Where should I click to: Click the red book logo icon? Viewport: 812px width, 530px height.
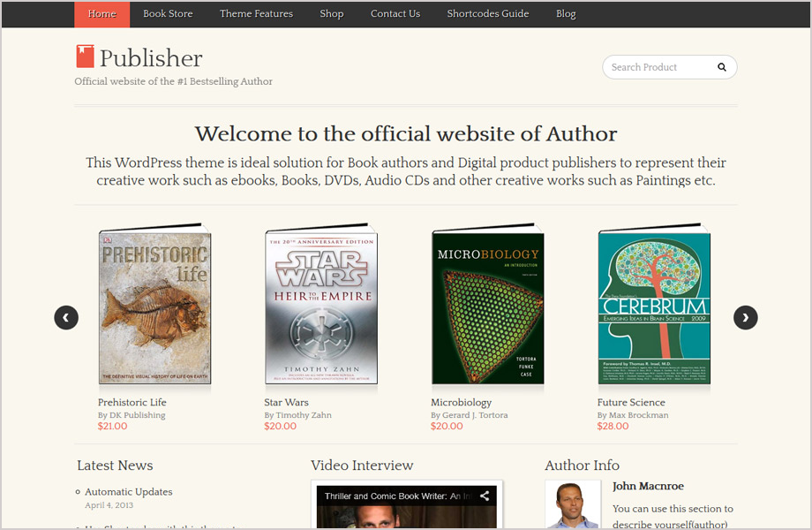(x=85, y=57)
